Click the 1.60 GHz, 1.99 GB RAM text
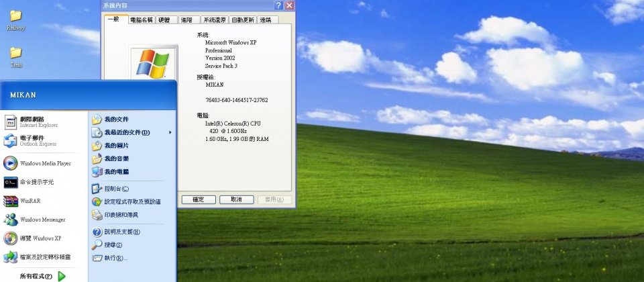 237,139
